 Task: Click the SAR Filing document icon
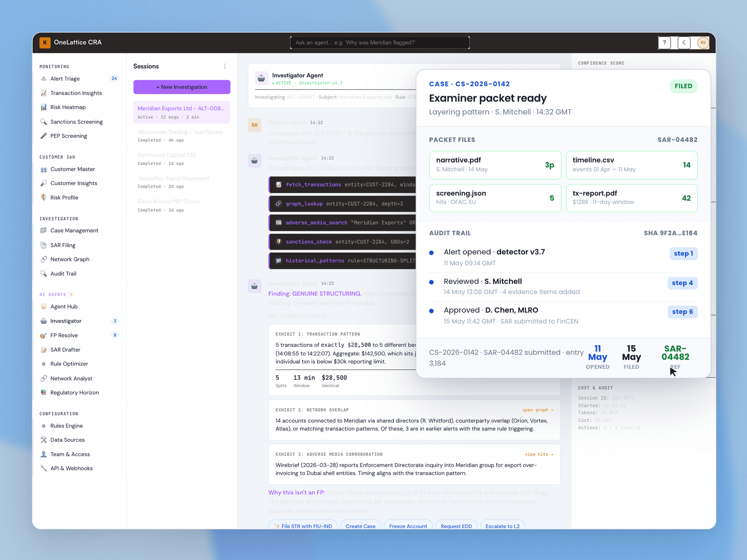tap(44, 245)
